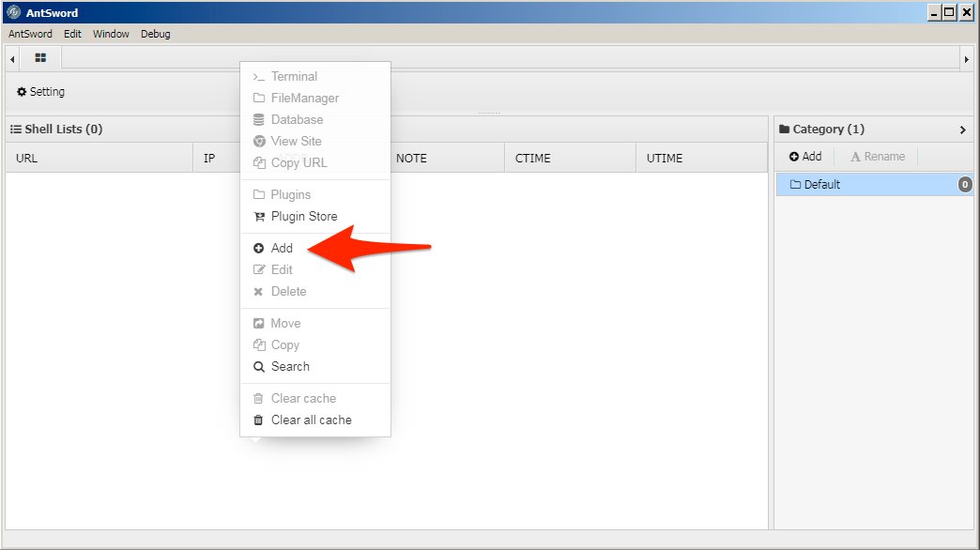This screenshot has width=980, height=550.
Task: Choose Clear all cache in context menu
Action: (x=315, y=420)
